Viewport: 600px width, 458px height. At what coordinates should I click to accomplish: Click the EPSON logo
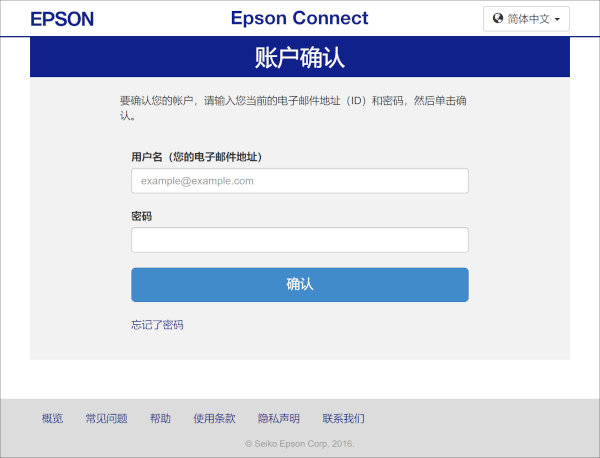(62, 19)
